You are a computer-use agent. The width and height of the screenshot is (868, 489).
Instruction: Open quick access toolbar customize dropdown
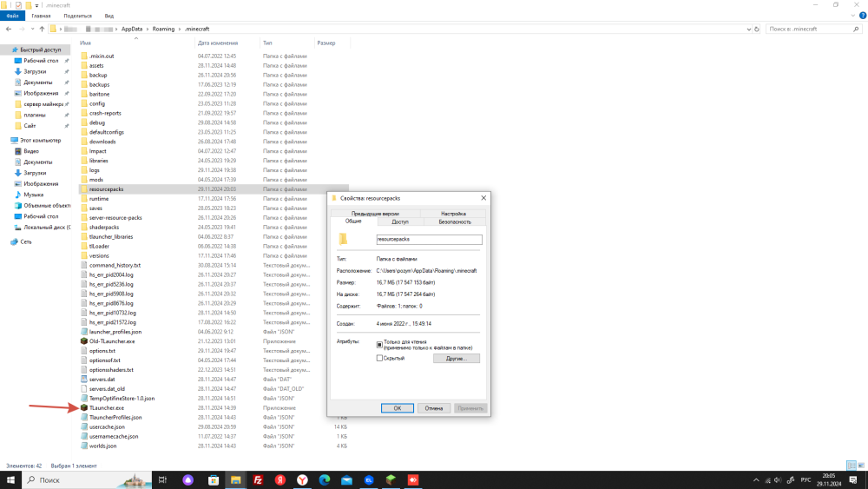click(x=37, y=5)
